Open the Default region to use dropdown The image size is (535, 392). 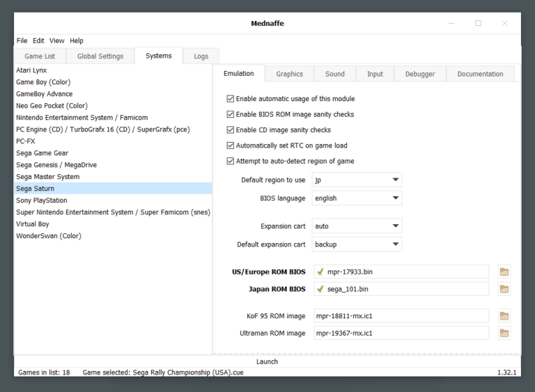(357, 180)
